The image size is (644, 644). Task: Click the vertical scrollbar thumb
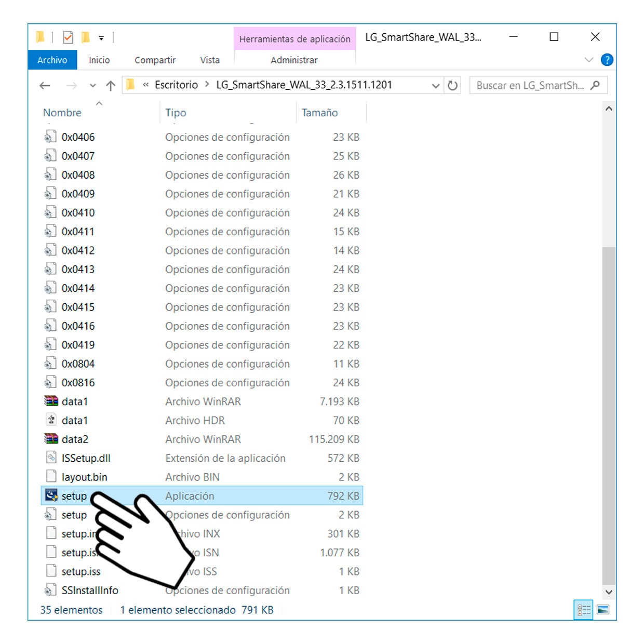(x=609, y=415)
